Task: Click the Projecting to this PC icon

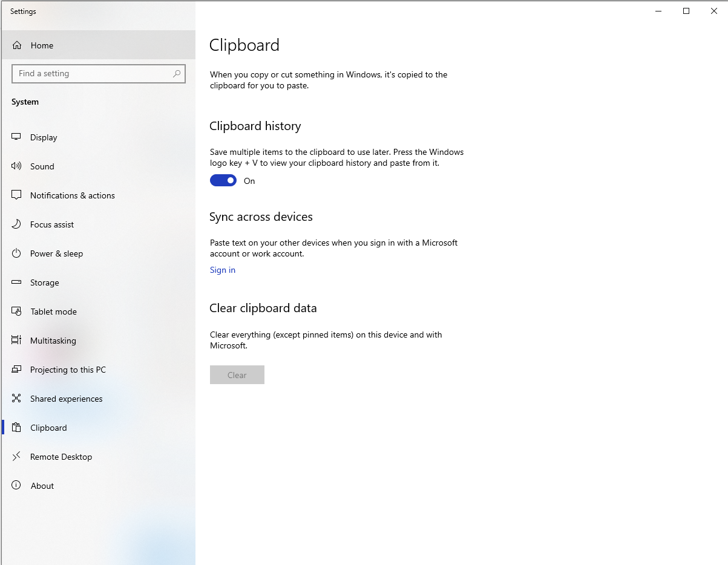Action: 16,370
